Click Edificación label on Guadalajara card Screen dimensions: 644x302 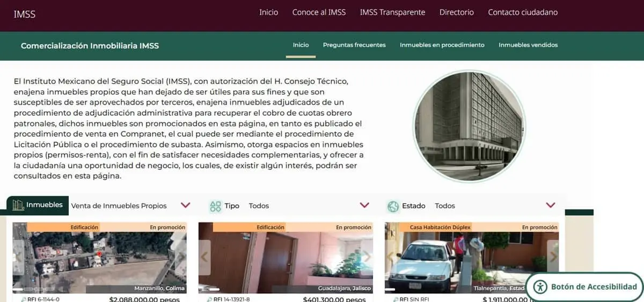[270, 227]
